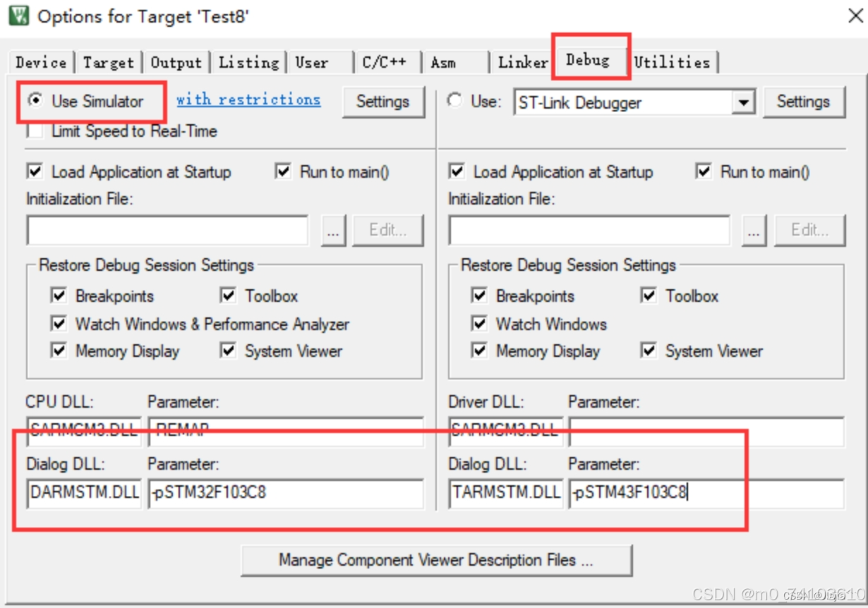The image size is (868, 608).
Task: Toggle debugger Breakpoints checkbox
Action: click(479, 296)
